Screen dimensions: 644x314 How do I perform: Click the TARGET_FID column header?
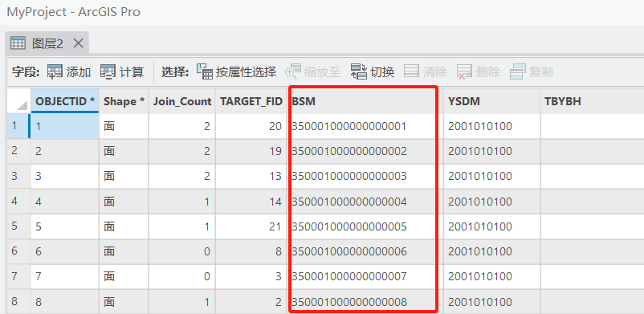point(251,101)
